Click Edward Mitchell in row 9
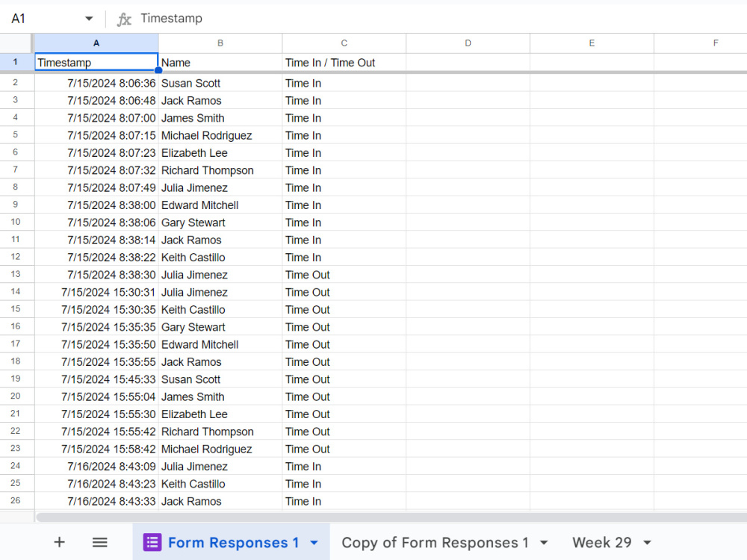The height and width of the screenshot is (560, 747). click(x=220, y=205)
